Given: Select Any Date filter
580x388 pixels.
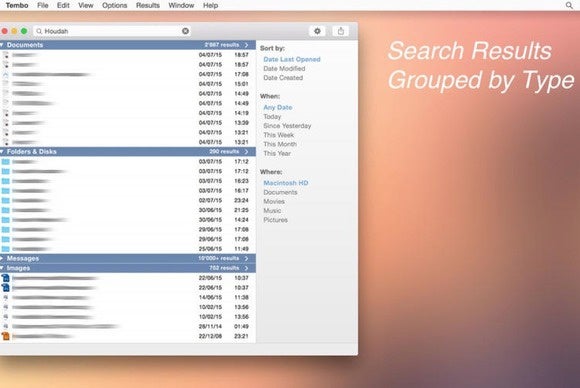Looking at the screenshot, I should coord(277,107).
